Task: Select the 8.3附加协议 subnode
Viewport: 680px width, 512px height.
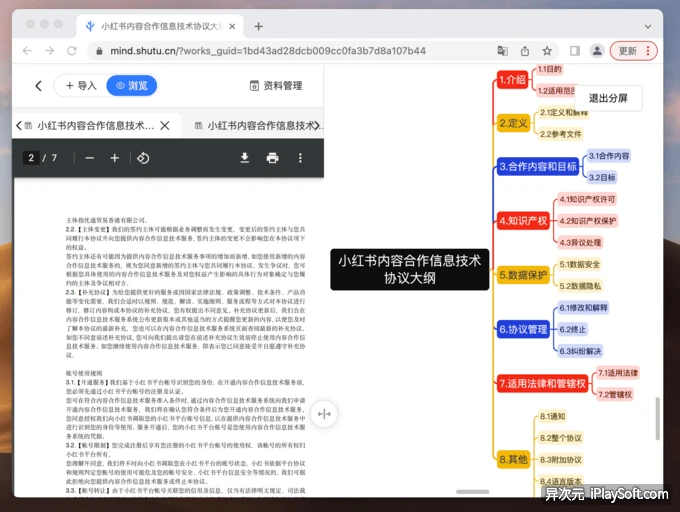Action: click(560, 460)
